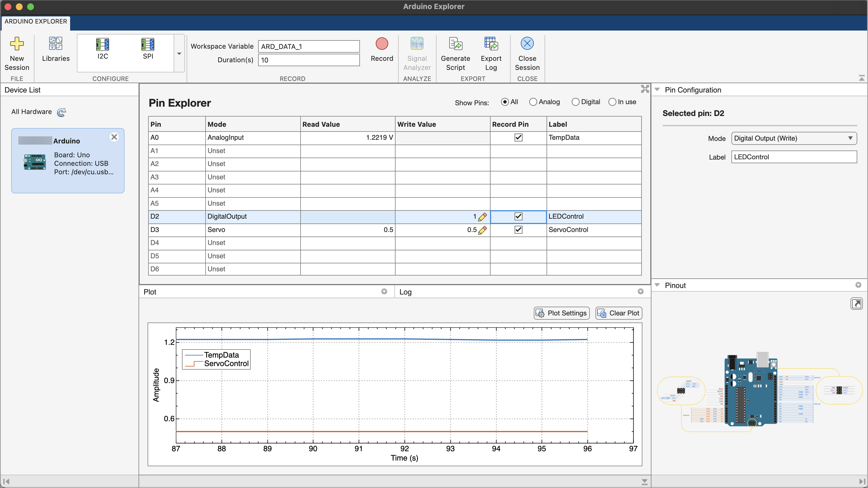The width and height of the screenshot is (868, 488).
Task: Disable Record Pin for A0 TempData
Action: 518,137
